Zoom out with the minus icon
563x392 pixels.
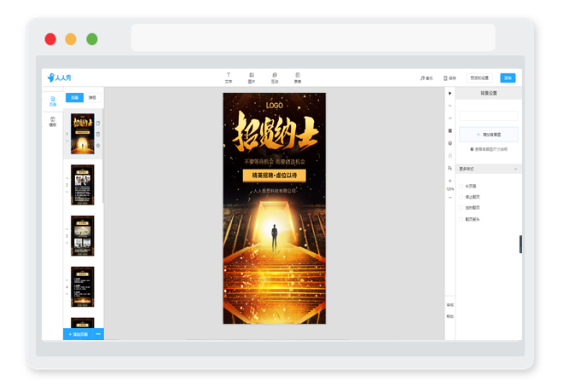[x=450, y=197]
